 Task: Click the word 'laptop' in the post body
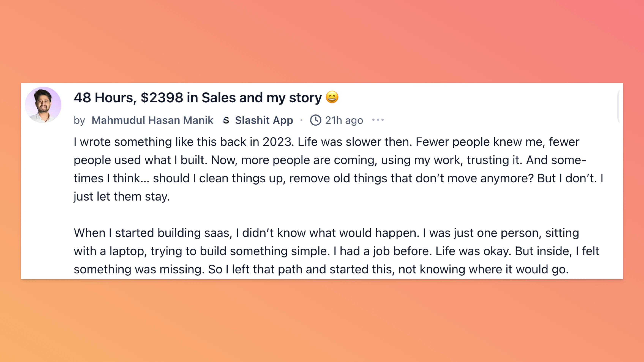(x=128, y=251)
